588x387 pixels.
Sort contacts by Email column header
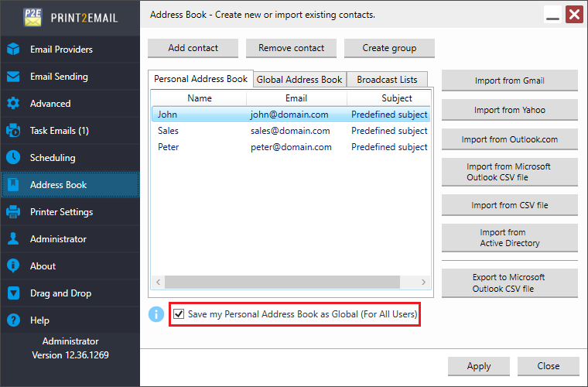tap(296, 98)
